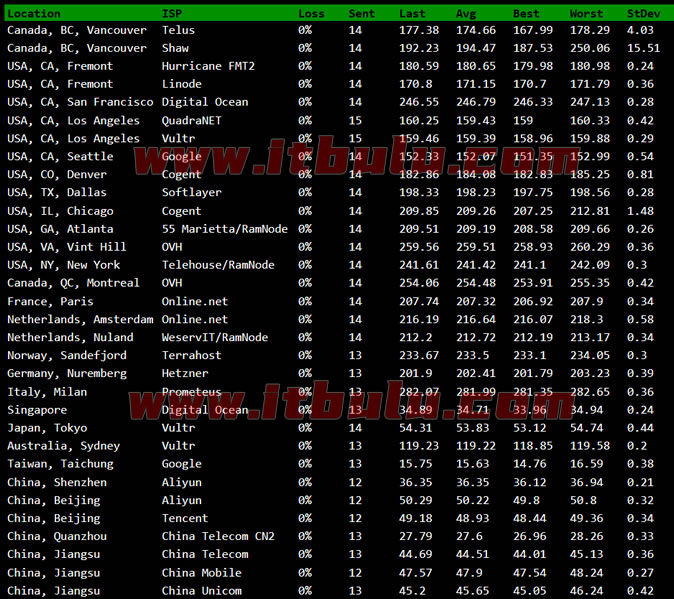Select France, Paris location
Viewport: 674px width, 599px height.
tap(50, 302)
